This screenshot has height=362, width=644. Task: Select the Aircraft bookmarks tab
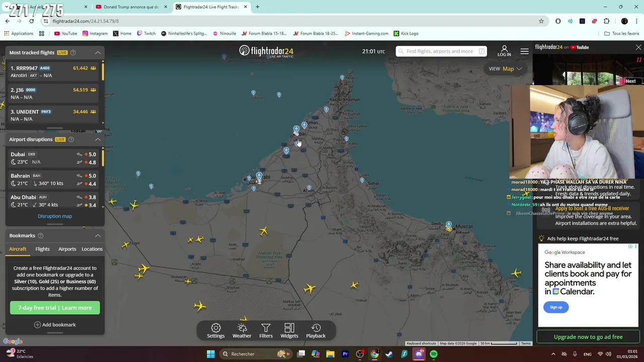pos(18,249)
